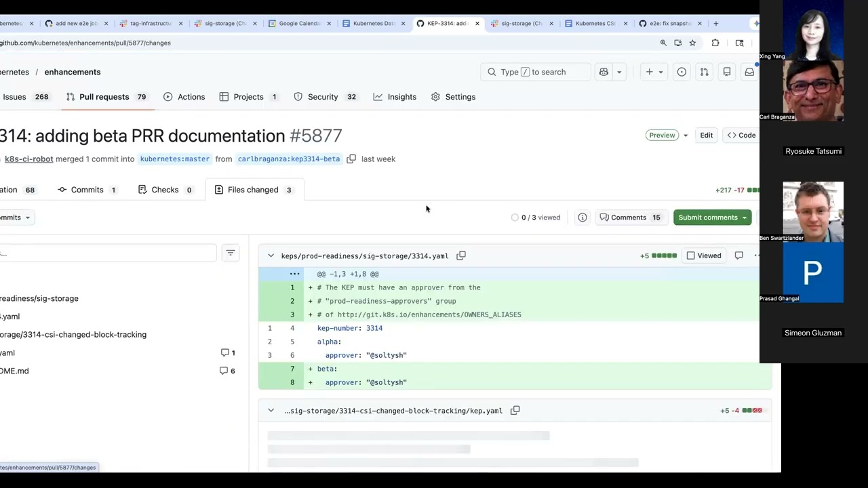Open the repositories icon in header
This screenshot has width=868, height=488.
click(x=727, y=72)
